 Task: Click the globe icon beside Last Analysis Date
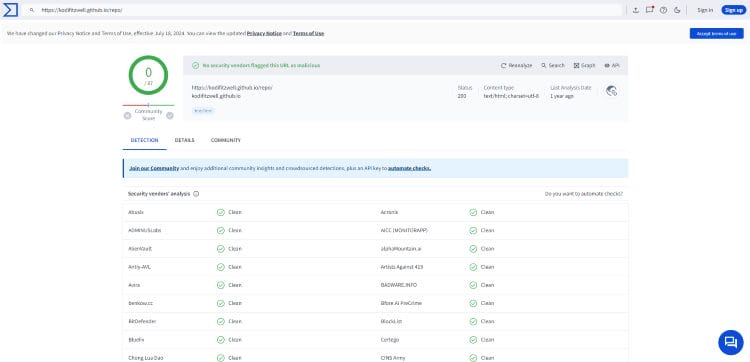coord(611,91)
